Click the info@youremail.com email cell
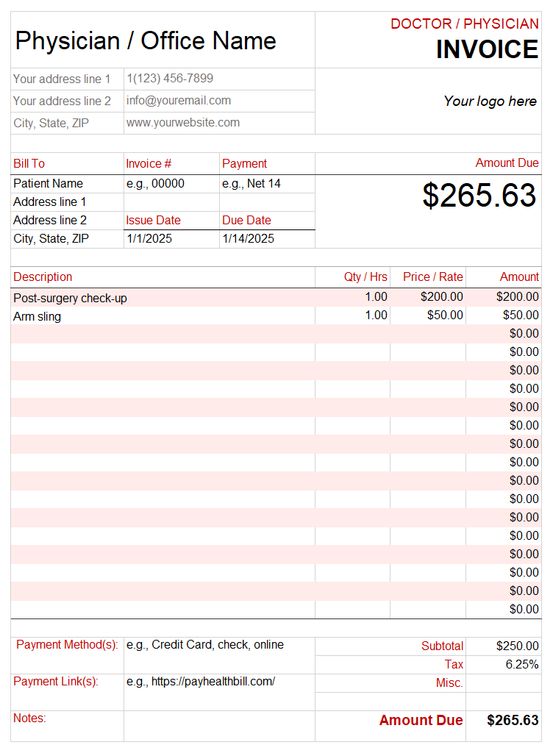The image size is (553, 756). pos(179,101)
